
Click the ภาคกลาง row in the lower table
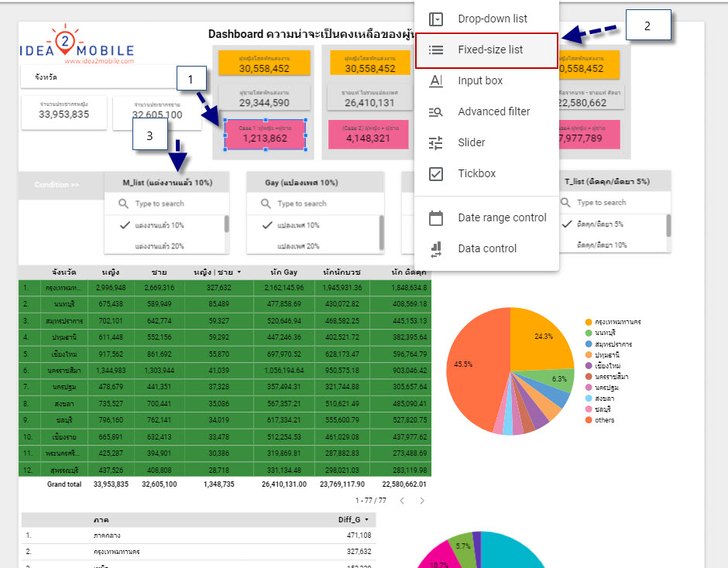[199, 535]
